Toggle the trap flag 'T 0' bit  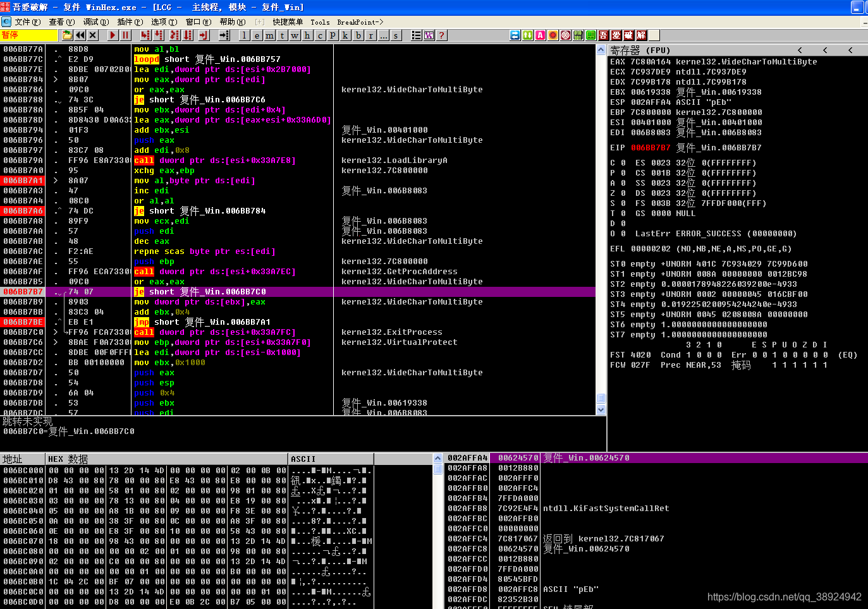[x=618, y=214]
